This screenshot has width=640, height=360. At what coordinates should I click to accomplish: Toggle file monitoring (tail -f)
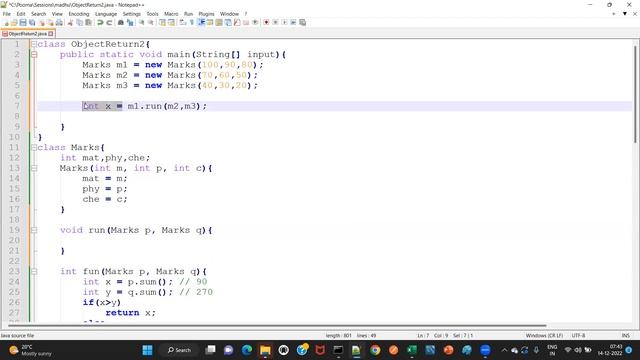(x=255, y=22)
